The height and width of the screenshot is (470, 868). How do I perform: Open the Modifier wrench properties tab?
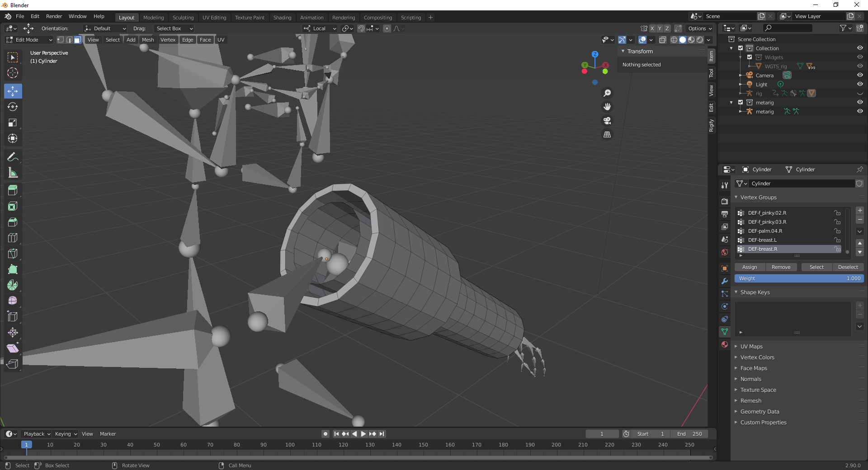pos(725,281)
